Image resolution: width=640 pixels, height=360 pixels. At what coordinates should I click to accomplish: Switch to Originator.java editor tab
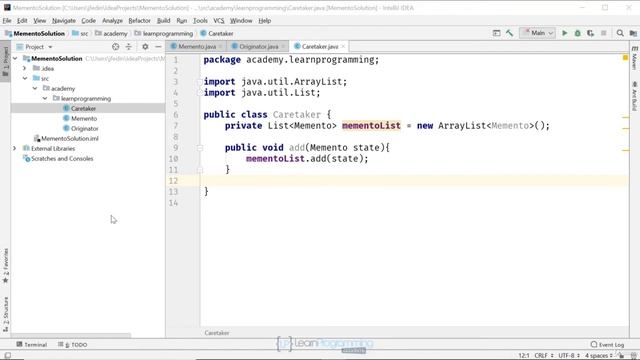(x=258, y=47)
